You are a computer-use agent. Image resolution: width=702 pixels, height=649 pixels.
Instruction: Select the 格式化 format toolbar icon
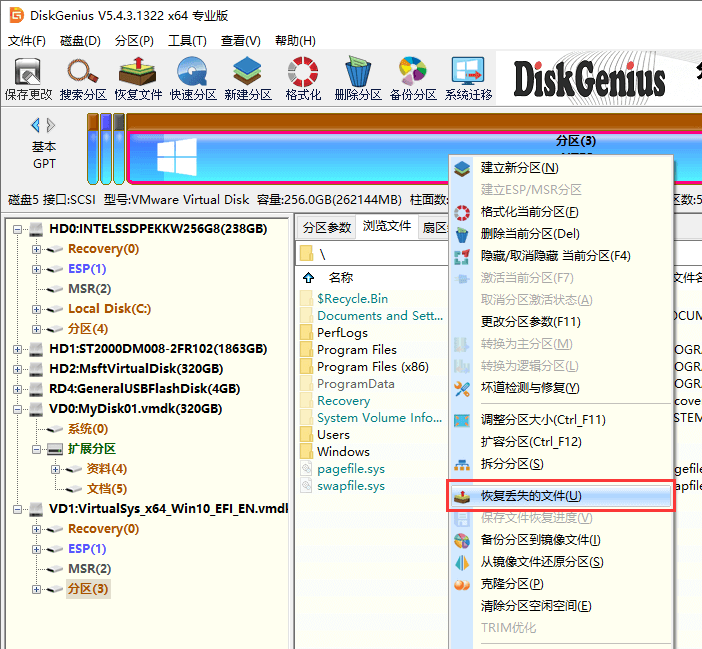pyautogui.click(x=303, y=79)
